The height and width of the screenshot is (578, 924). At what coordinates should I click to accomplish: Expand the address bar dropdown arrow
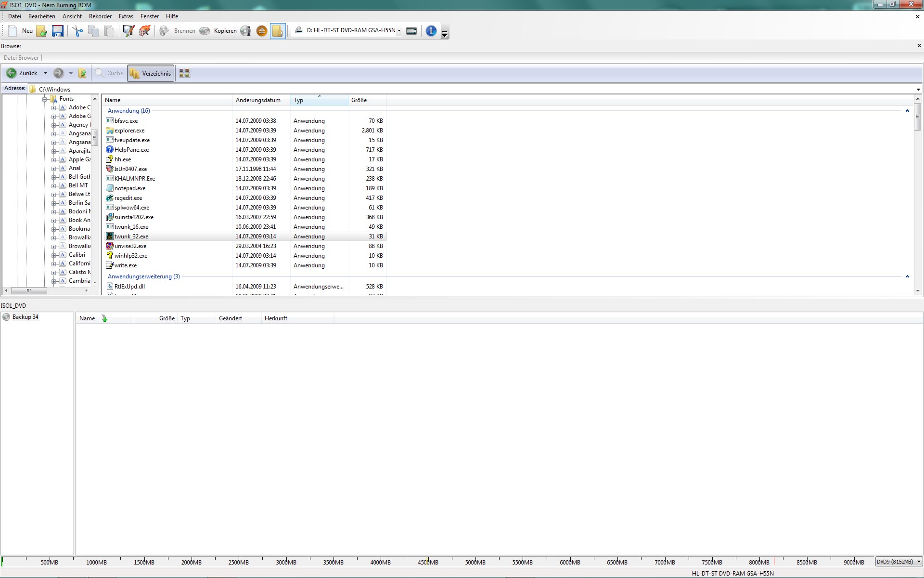point(918,89)
